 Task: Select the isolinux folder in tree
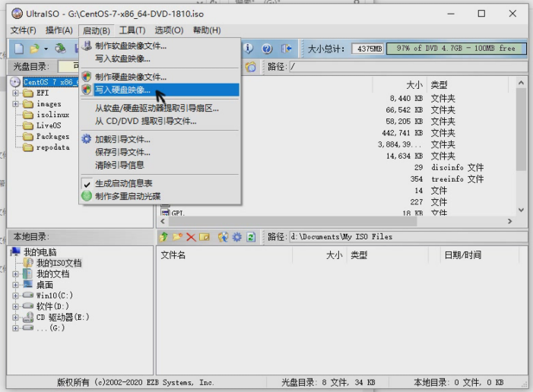pos(52,115)
